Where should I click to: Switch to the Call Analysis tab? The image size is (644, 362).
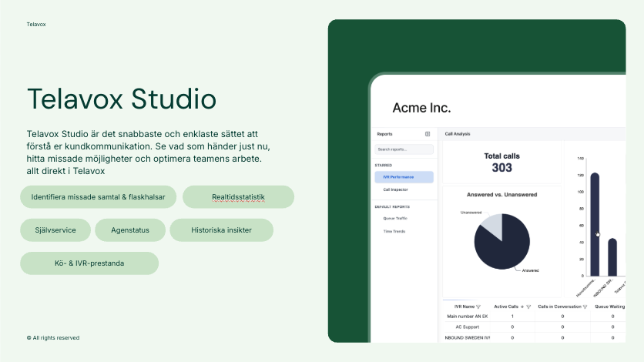458,134
